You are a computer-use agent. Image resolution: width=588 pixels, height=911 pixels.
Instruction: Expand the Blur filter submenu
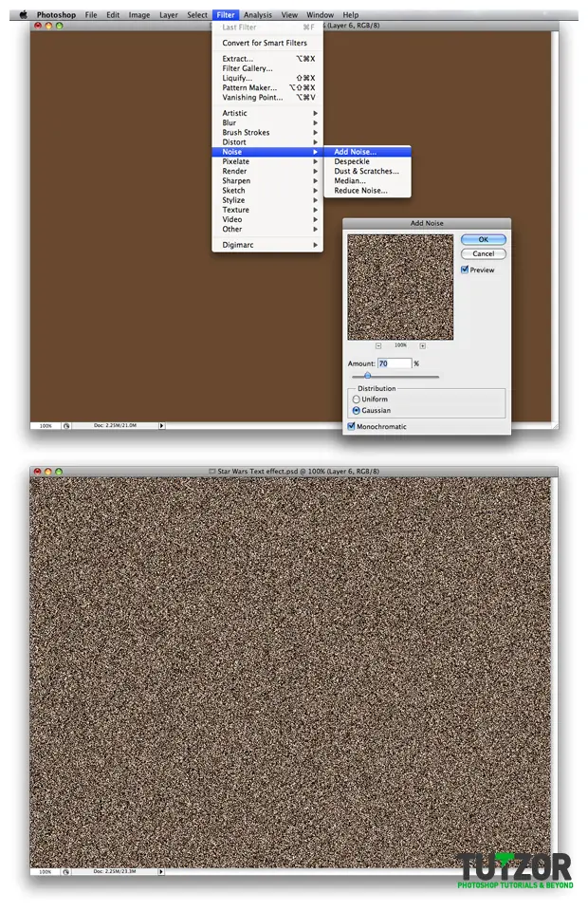tap(267, 122)
